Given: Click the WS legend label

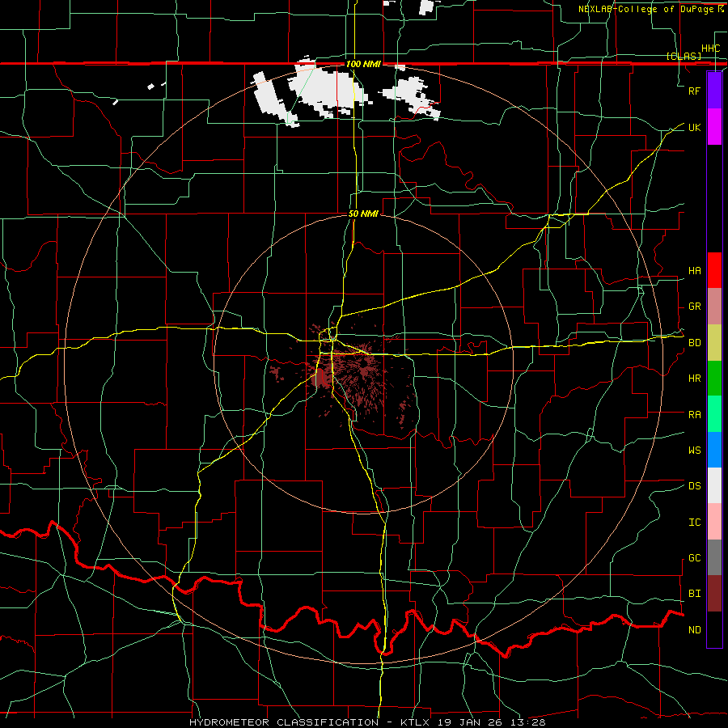Looking at the screenshot, I should coord(694,451).
